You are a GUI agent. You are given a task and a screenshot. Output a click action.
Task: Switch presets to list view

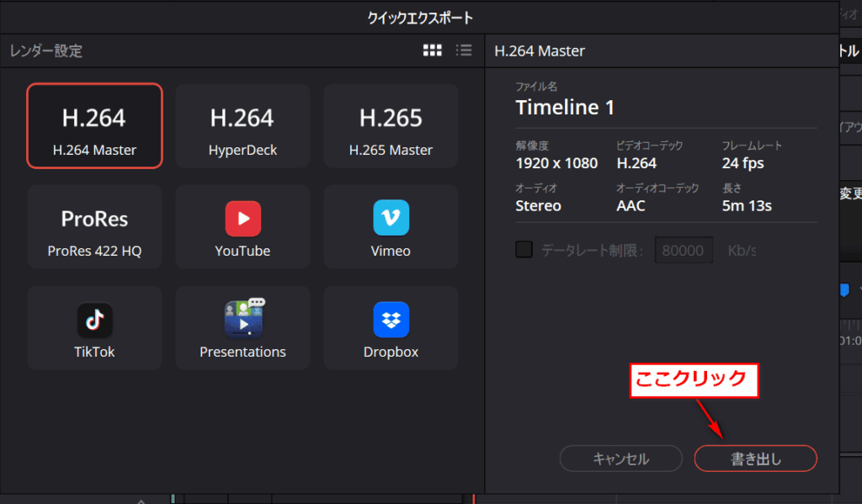tap(463, 50)
